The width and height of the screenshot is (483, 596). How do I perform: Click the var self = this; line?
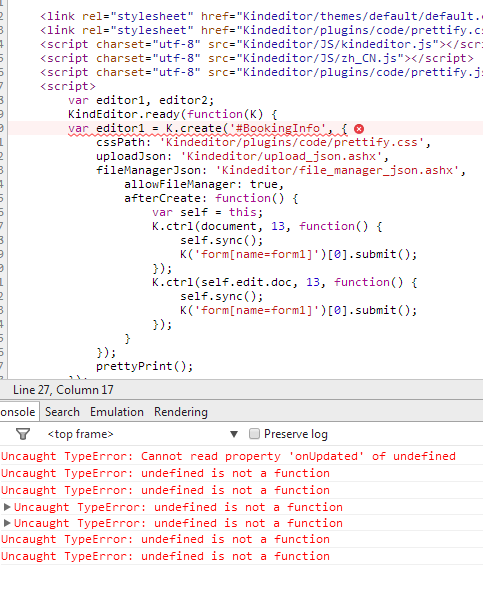207,212
